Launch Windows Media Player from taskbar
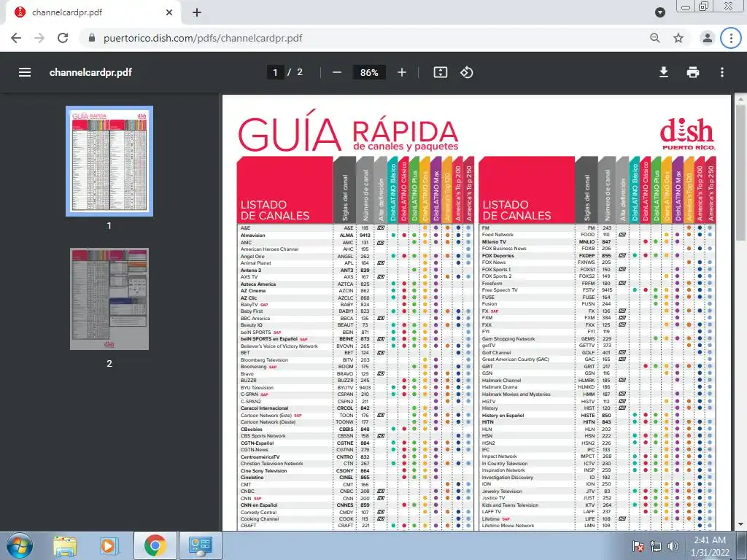This screenshot has height=560, width=747. tap(109, 545)
